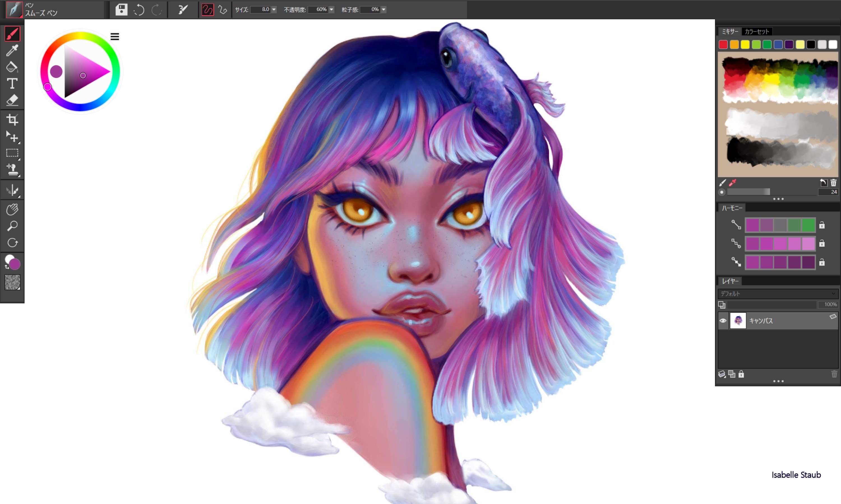
Task: Select the rectangular selection tool
Action: click(x=12, y=153)
